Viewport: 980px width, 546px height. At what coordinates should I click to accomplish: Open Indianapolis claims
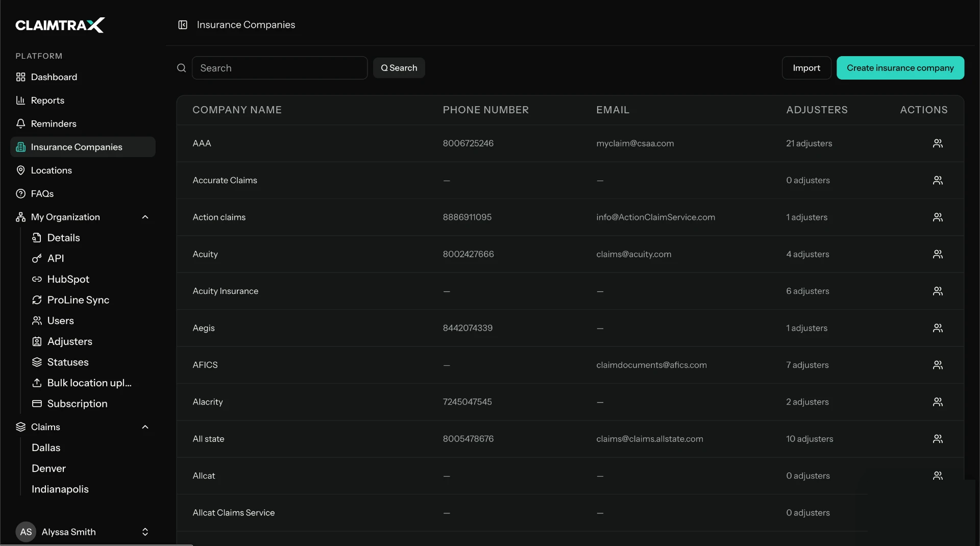click(60, 489)
